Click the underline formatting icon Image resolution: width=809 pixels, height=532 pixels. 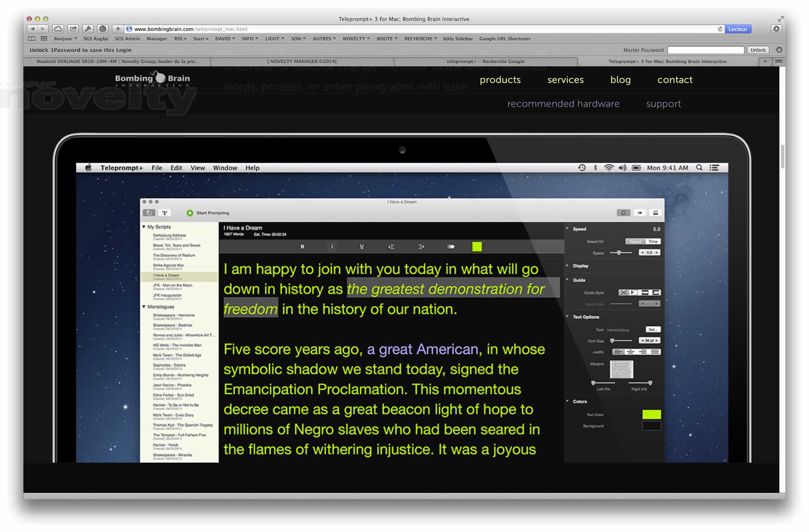click(x=362, y=246)
